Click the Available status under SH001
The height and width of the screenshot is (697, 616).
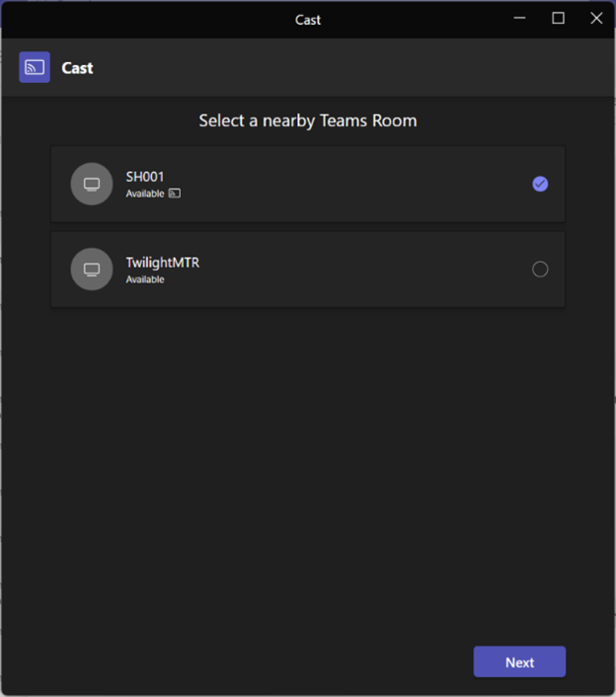pyautogui.click(x=145, y=194)
